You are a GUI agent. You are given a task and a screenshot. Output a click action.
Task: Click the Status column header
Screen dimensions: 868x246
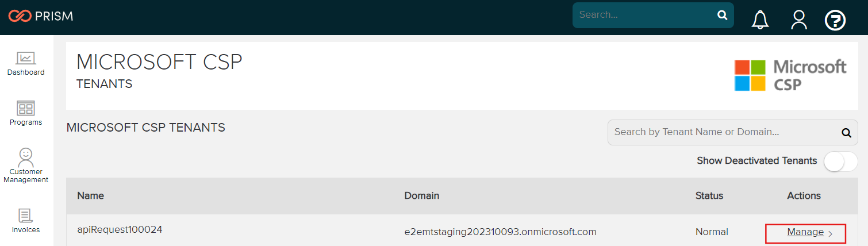click(709, 195)
